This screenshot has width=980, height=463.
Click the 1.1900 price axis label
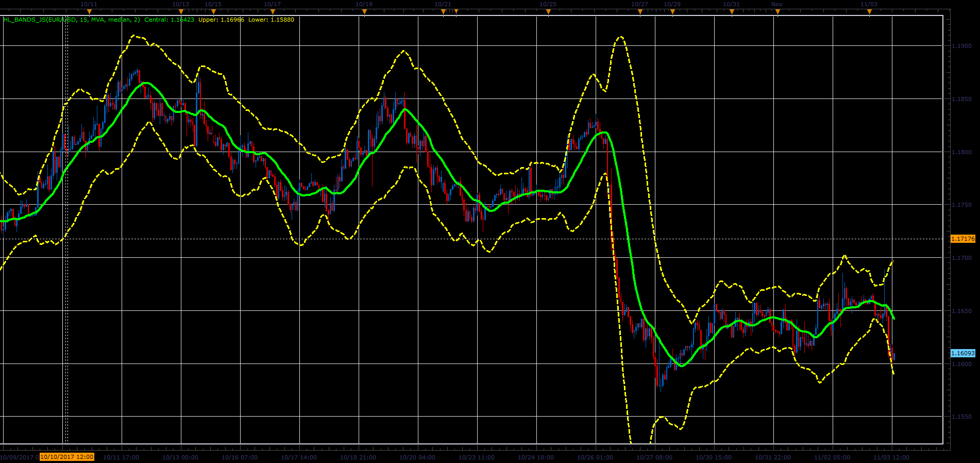tap(961, 46)
